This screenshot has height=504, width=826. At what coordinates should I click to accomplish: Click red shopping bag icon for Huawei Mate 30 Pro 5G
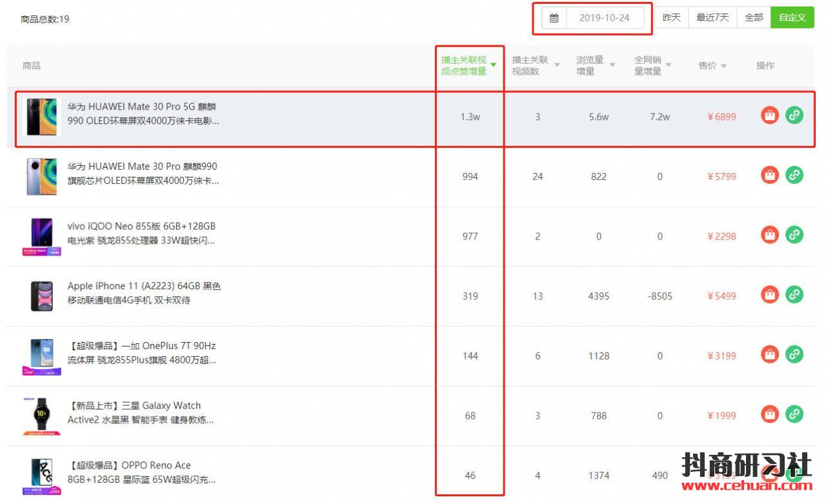(x=770, y=116)
